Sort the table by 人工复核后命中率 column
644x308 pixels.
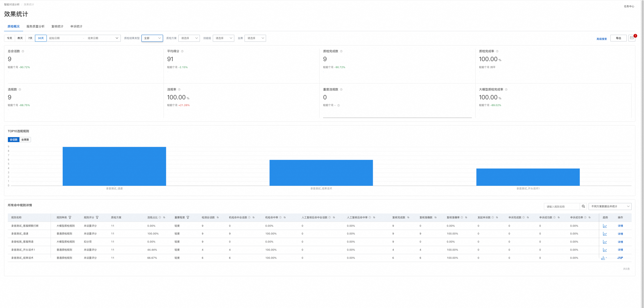pos(374,218)
